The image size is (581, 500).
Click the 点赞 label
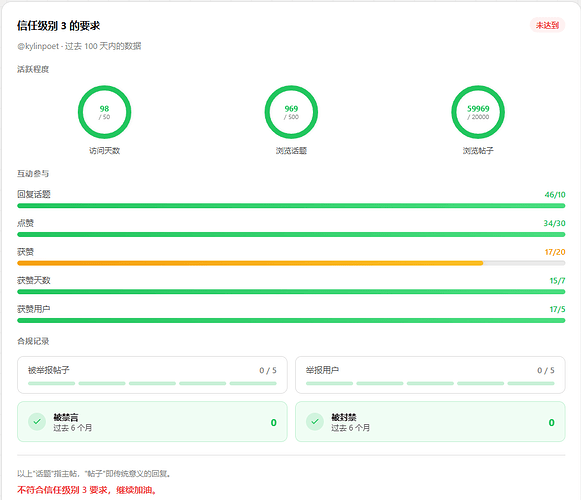(26, 223)
